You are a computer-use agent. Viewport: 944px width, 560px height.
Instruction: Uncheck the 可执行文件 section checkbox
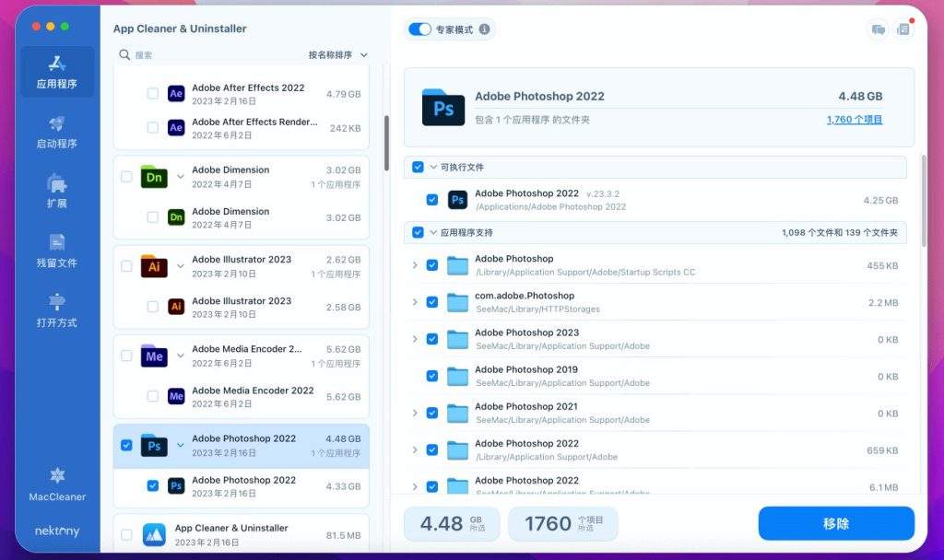coord(418,167)
